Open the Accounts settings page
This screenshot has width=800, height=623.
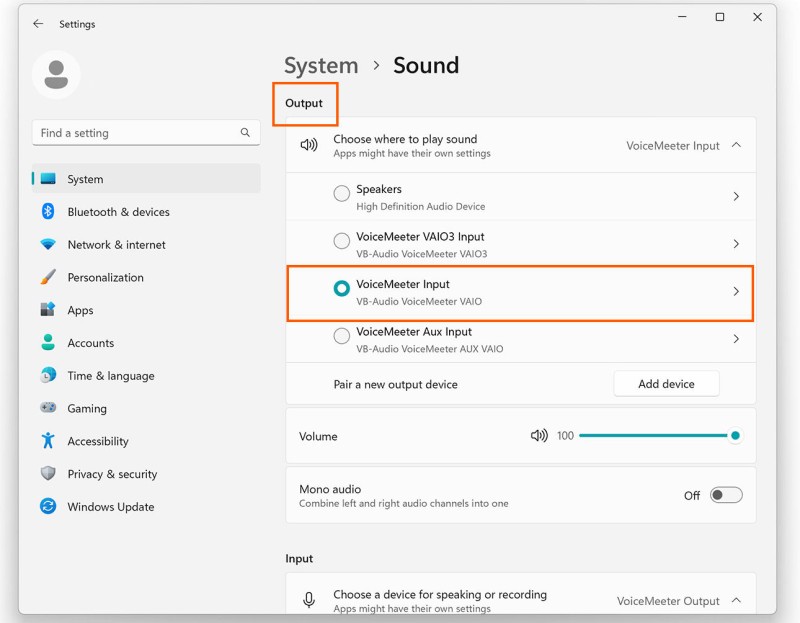[x=146, y=342]
